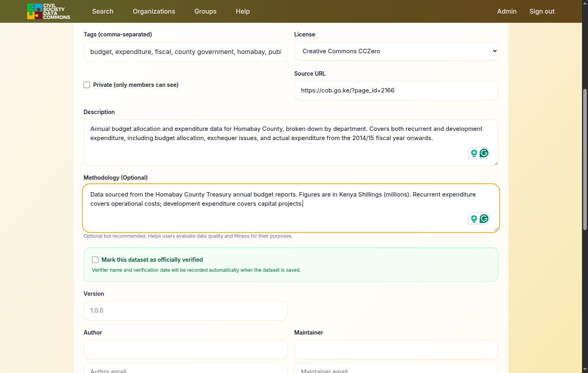Image resolution: width=588 pixels, height=373 pixels.
Task: Open Grammarly G icon in Methodology field
Action: pyautogui.click(x=484, y=219)
